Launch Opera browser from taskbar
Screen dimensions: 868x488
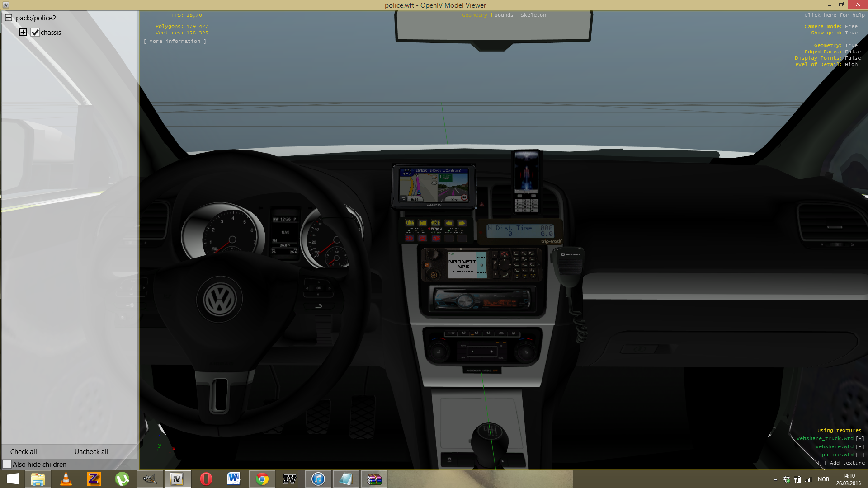(206, 479)
